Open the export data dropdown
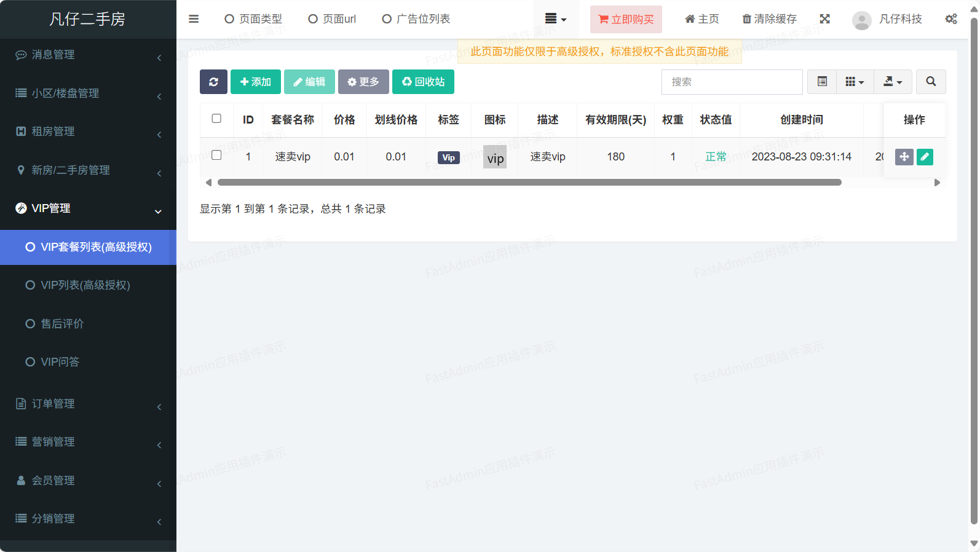 pyautogui.click(x=893, y=82)
